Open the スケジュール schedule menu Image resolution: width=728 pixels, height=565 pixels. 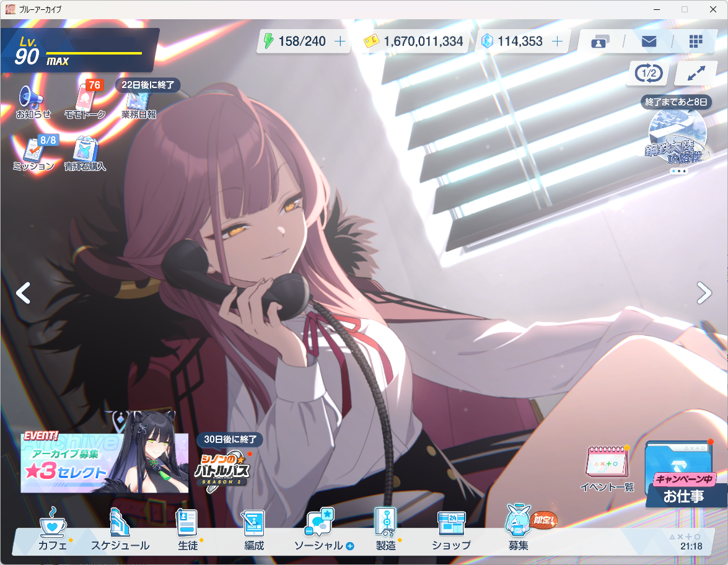[120, 531]
